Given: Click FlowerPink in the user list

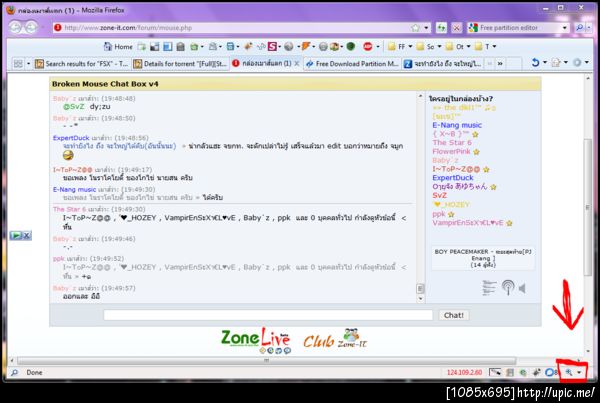Looking at the screenshot, I should 452,152.
